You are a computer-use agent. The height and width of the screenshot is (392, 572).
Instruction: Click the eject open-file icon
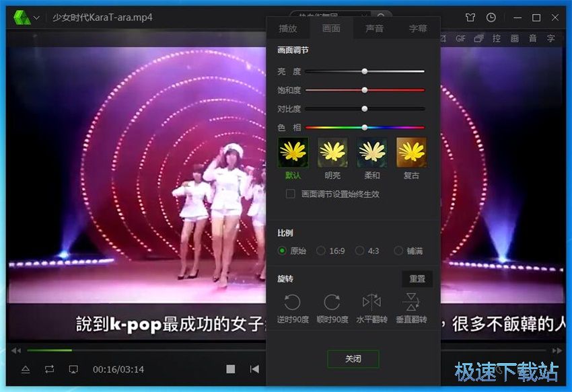click(x=26, y=369)
